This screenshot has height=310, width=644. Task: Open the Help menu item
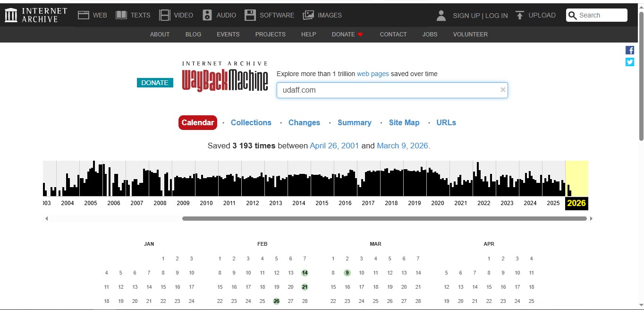[x=309, y=34]
